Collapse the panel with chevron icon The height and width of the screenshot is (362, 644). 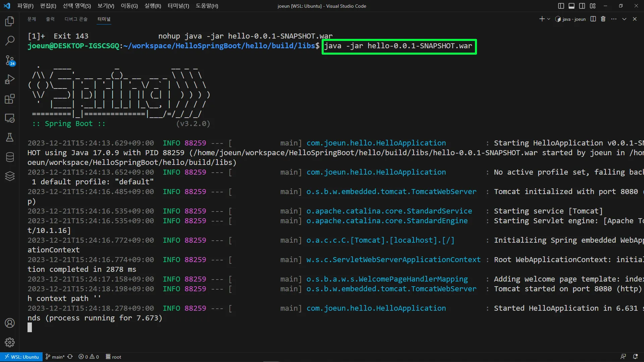(x=624, y=19)
